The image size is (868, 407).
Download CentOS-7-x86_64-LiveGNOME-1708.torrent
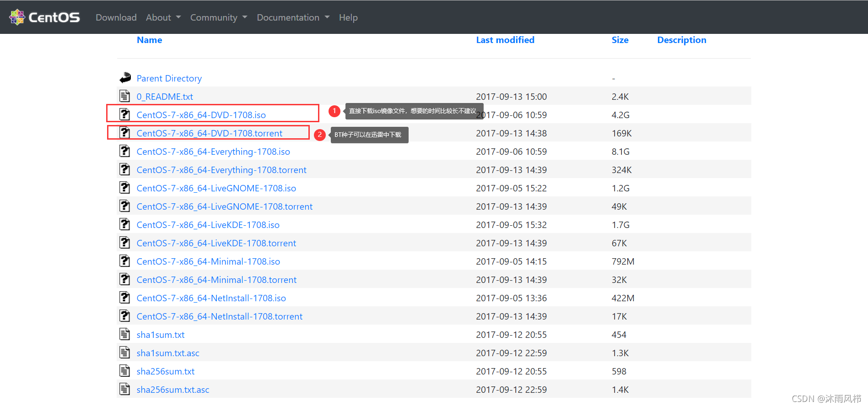click(225, 206)
